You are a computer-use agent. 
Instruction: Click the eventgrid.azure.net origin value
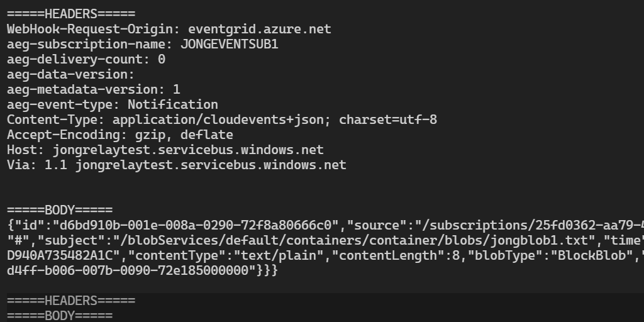[259, 29]
